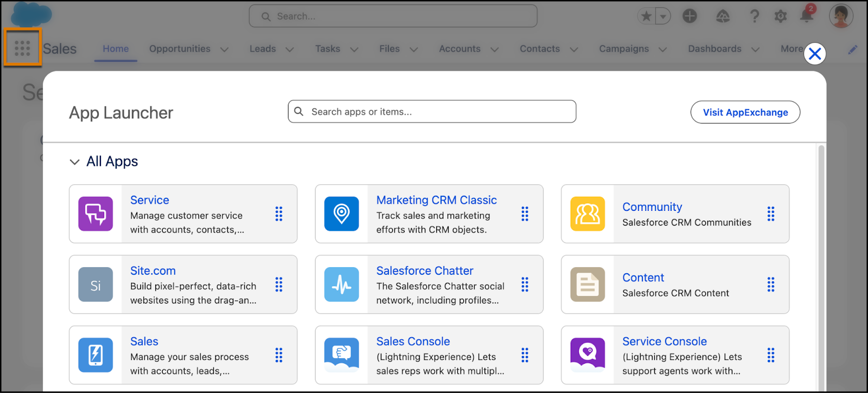Viewport: 868px width, 393px height.
Task: Collapse the All Apps section
Action: point(75,162)
